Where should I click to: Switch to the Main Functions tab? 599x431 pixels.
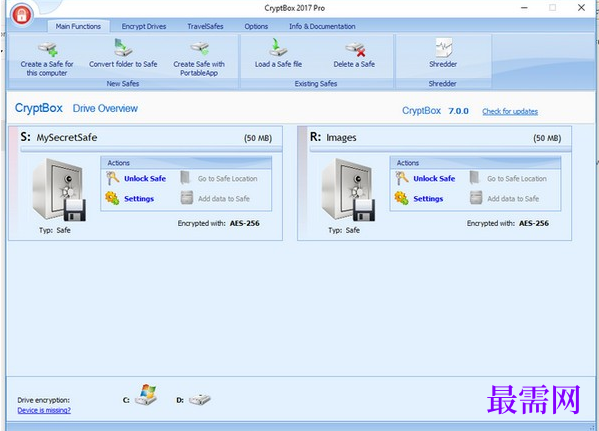point(78,26)
